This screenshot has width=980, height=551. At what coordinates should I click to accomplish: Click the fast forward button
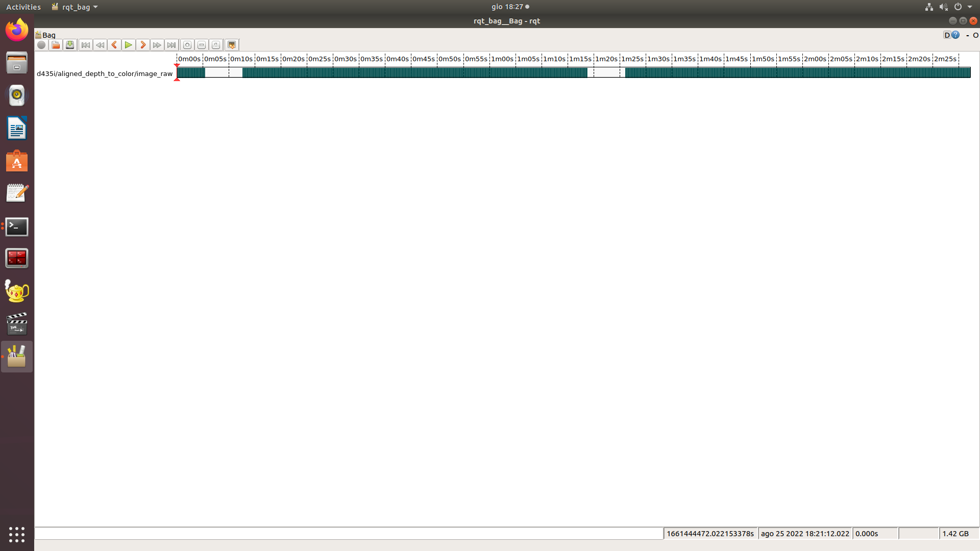(157, 45)
